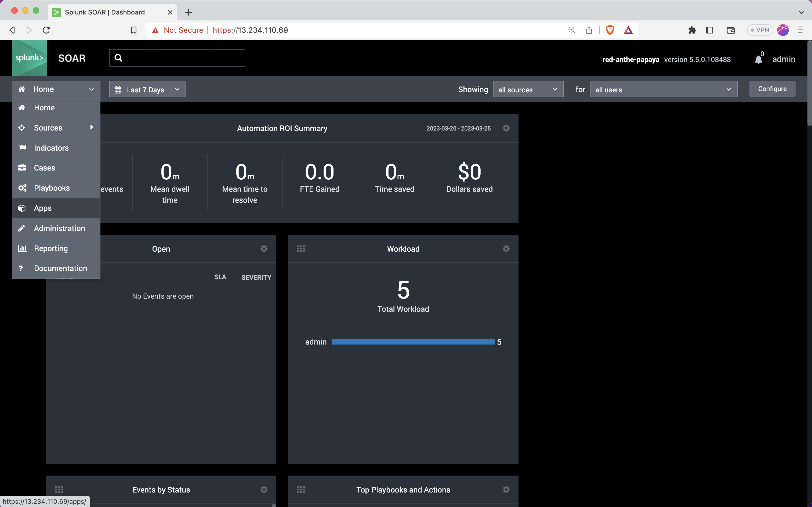812x507 pixels.
Task: Click the Splunk logo in the header
Action: point(30,58)
